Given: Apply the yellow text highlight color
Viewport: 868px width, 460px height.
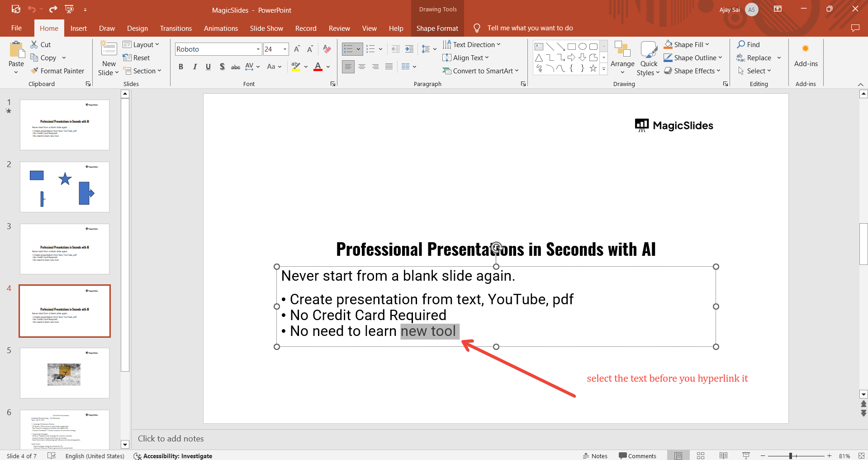Looking at the screenshot, I should 296,67.
